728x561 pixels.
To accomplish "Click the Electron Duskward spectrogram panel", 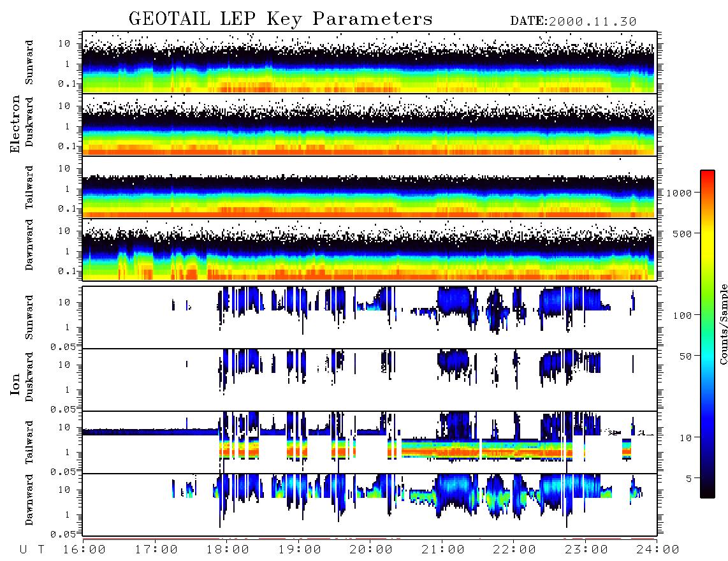I will 370,124.
